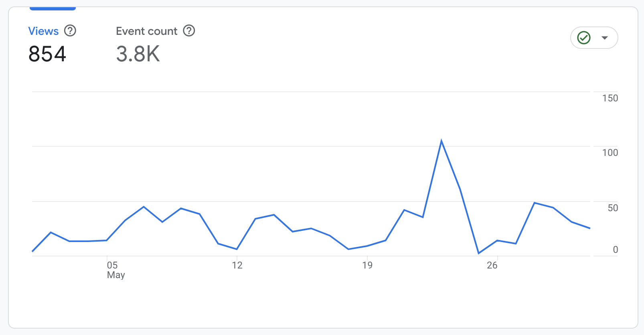Click the 100 y-axis label
Screen dimensions: 644x335
tap(610, 153)
